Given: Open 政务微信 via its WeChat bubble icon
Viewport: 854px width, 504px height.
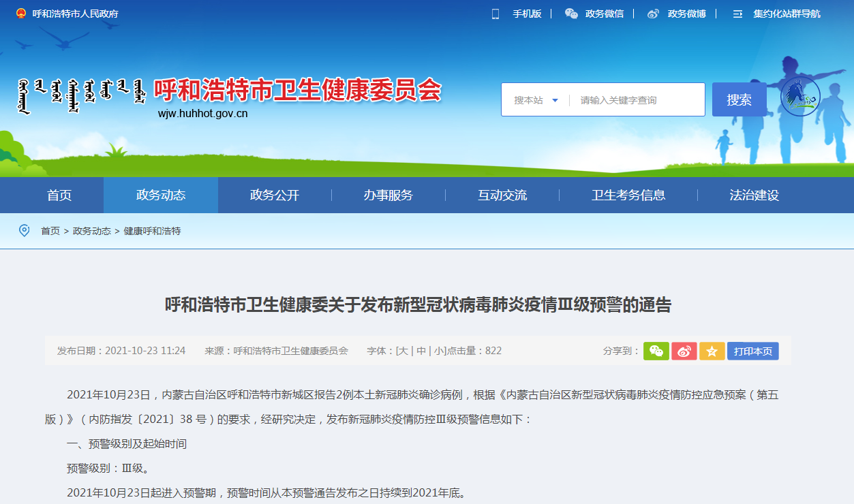Looking at the screenshot, I should pos(570,13).
